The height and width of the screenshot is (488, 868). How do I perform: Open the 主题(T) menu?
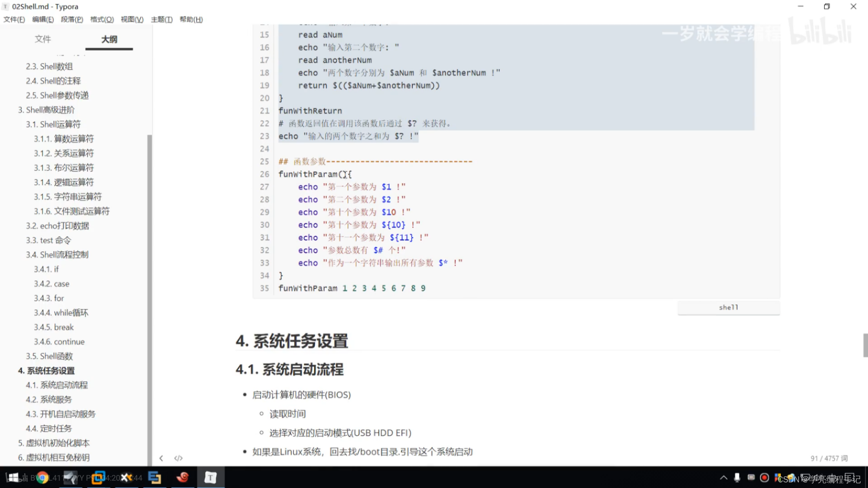[x=161, y=20]
